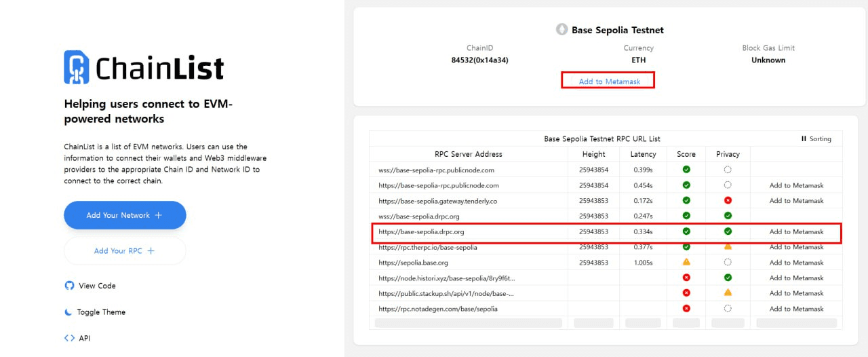Click privacy checkmark for wss://base-sepolia.drpc.org
The width and height of the screenshot is (868, 357).
click(x=728, y=216)
